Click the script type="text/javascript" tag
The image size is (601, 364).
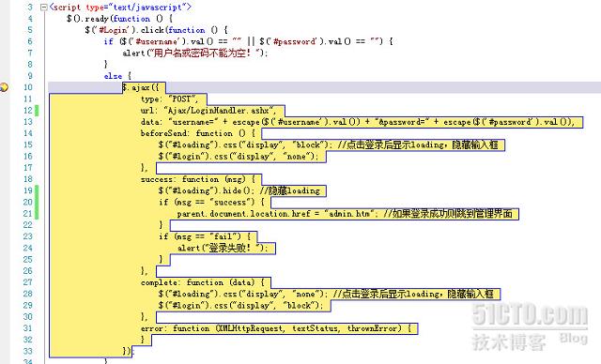(120, 7)
